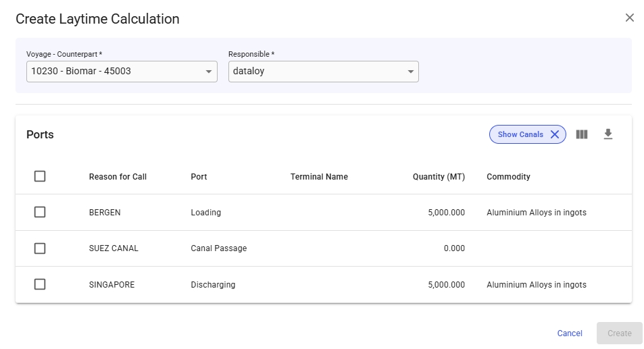The image size is (644, 349).
Task: Click the Commodity column header
Action: click(508, 177)
